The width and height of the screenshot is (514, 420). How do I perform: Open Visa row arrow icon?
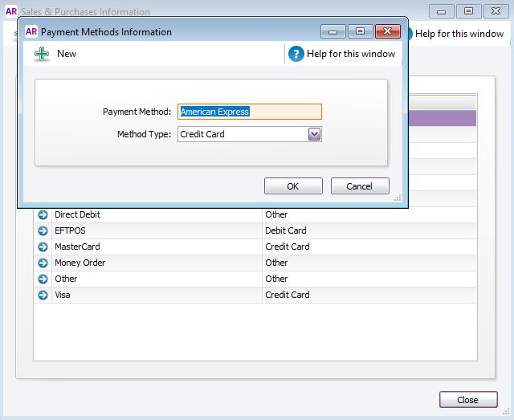click(x=43, y=295)
